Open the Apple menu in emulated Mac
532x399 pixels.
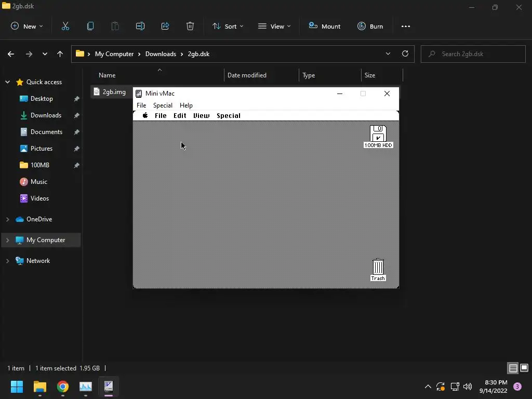pos(145,115)
